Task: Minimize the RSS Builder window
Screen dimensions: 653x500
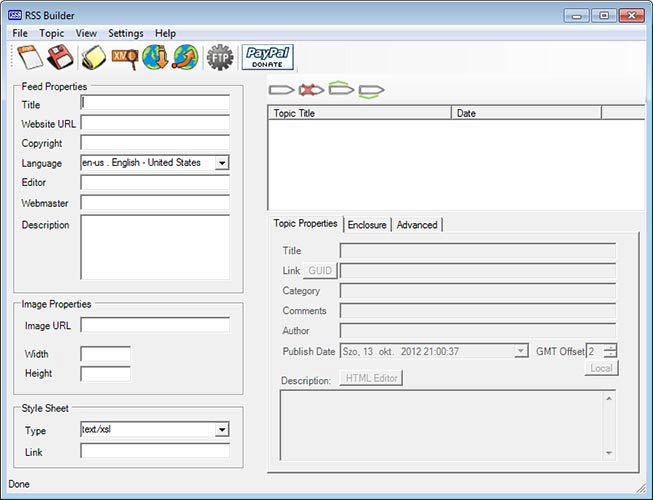Action: [x=576, y=16]
